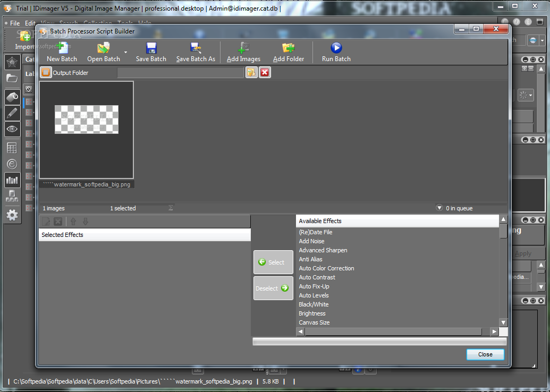Click effects list scroll left arrow
This screenshot has height=392, width=550.
301,331
